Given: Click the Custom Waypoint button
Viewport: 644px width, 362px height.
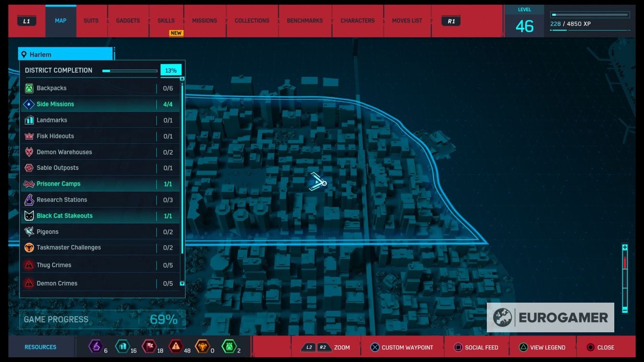Looking at the screenshot, I should pyautogui.click(x=402, y=347).
